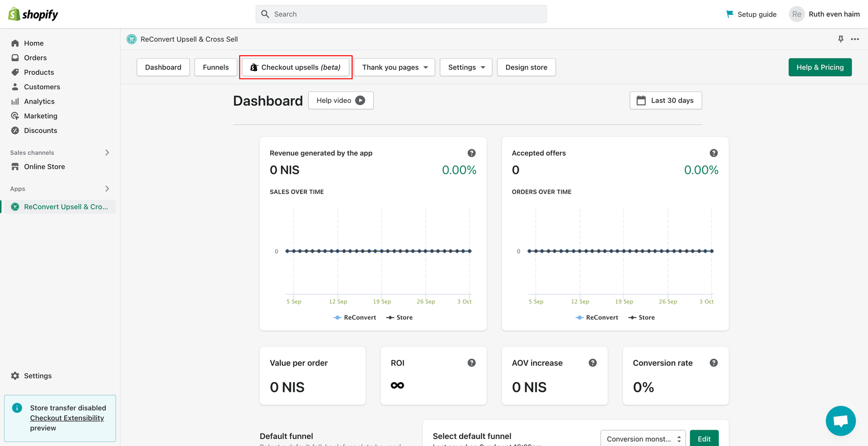
Task: Open the three-dot more actions menu
Action: 855,39
